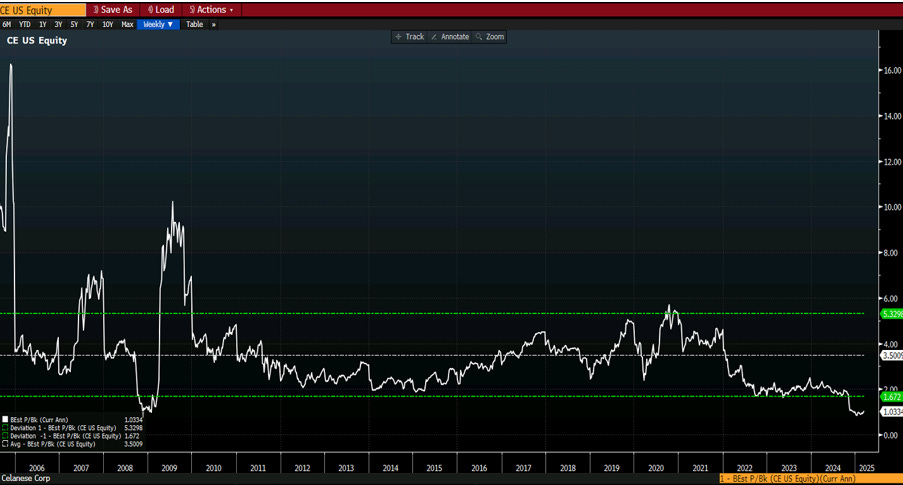Viewport: 903px width, 485px height.
Task: Click the 14.00 y-axis label
Action: (x=893, y=116)
